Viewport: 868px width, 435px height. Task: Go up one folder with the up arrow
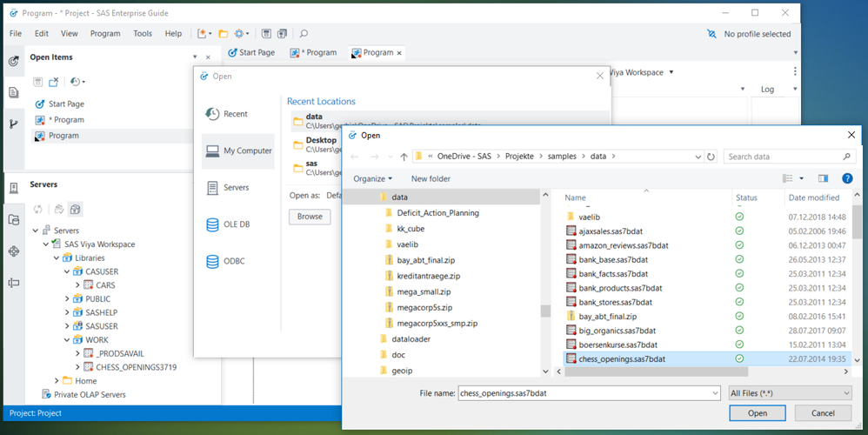coord(404,157)
